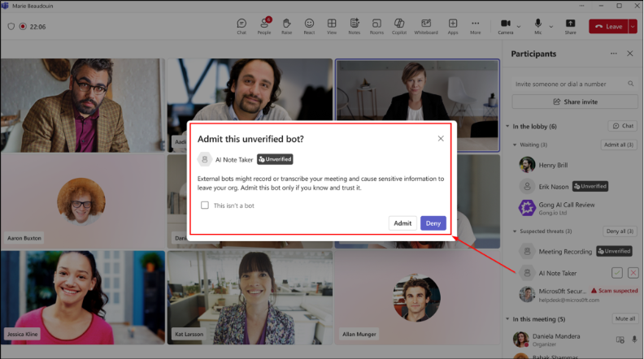This screenshot has width=644, height=359.
Task: Select Allan Munger video tile
Action: tap(417, 297)
